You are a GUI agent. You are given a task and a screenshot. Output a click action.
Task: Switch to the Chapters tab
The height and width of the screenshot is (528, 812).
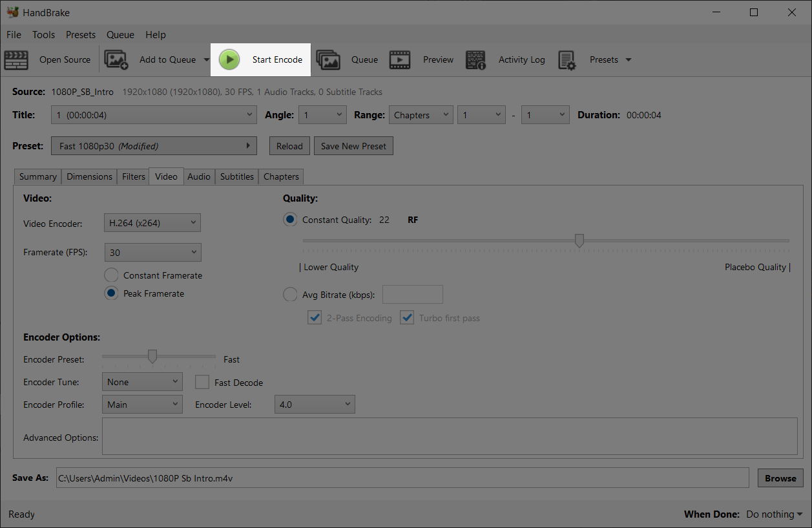pos(282,176)
